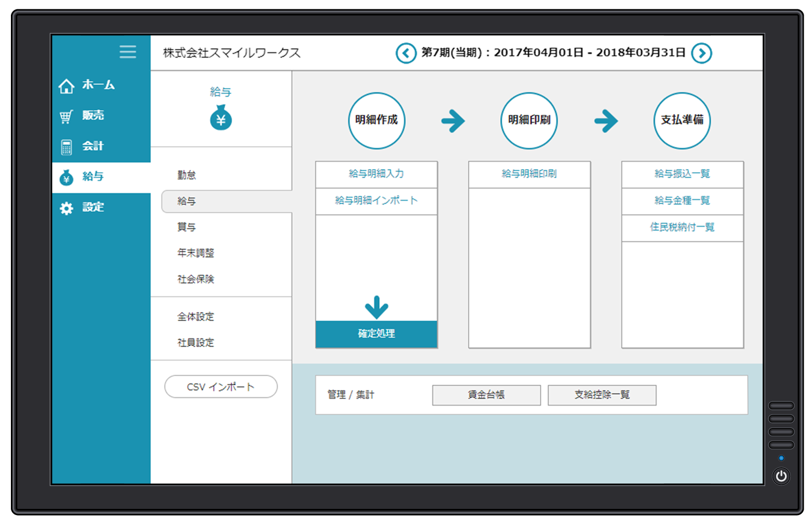This screenshot has width=812, height=525.
Task: Open ホーム from the sidebar
Action: [87, 85]
